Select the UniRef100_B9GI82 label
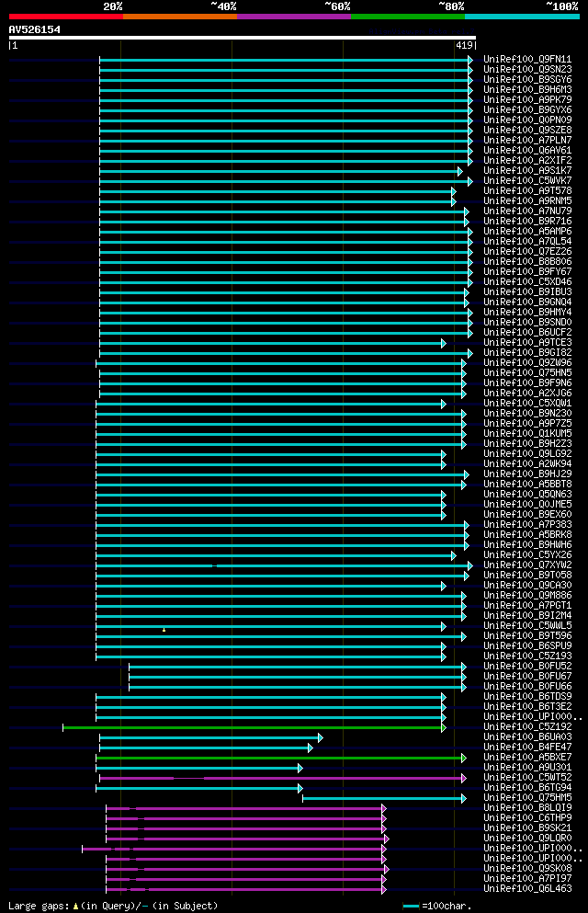Viewport: 588px width, 913px height. tap(527, 353)
